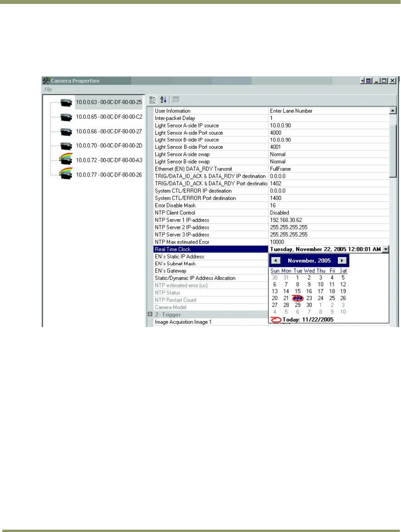Select tree item 10.0.0.77 - 00-0C-DF-80-00-26

pos(109,175)
